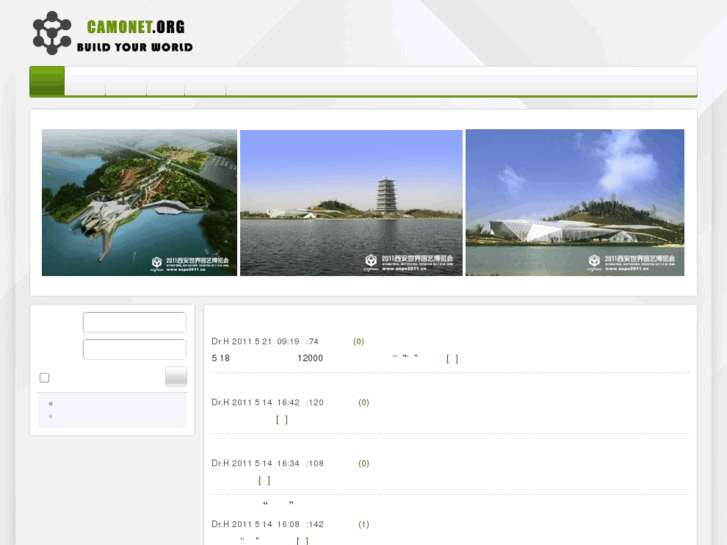727x545 pixels.
Task: Focus the lower login input field
Action: 135,349
